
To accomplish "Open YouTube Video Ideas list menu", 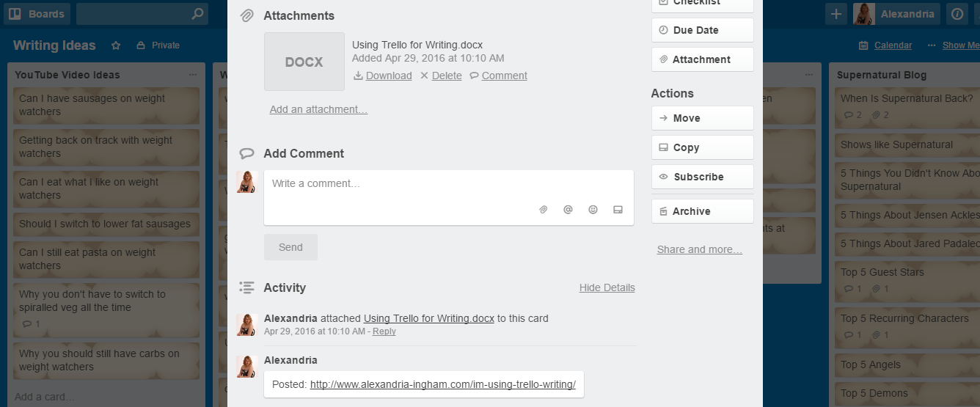I will pos(193,75).
